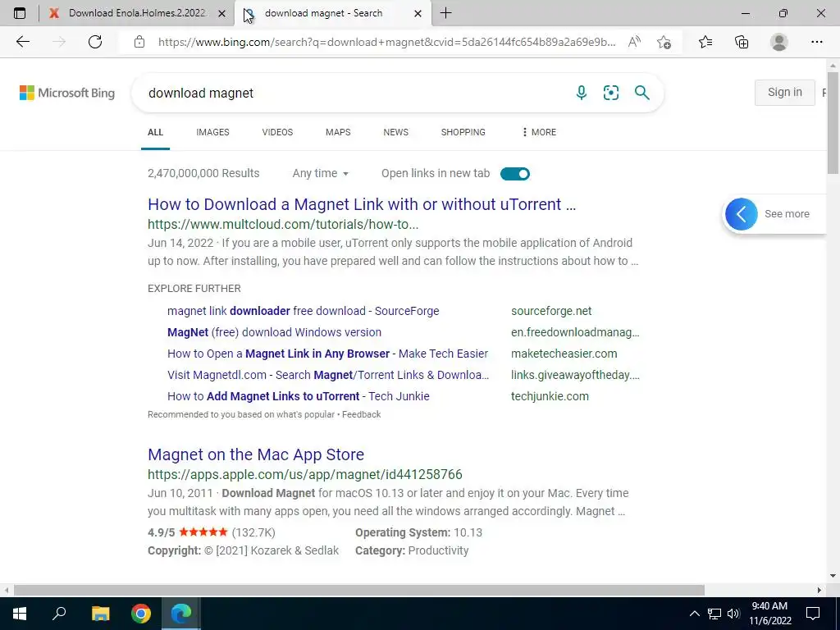Switch to VIDEOS results

(x=277, y=132)
